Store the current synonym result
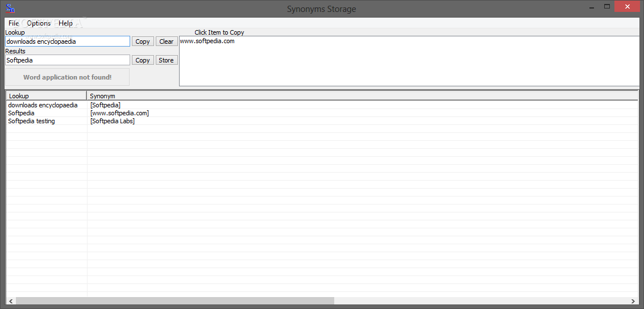Screen dimensions: 644x309 click(167, 60)
